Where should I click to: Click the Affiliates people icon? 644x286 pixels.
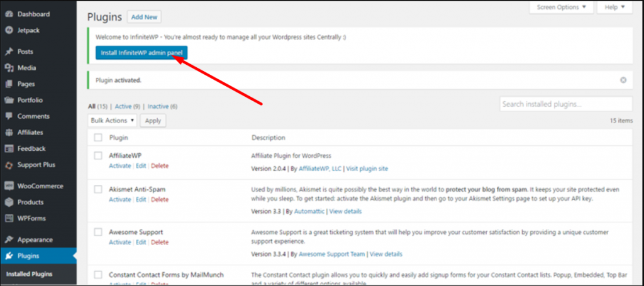point(9,133)
